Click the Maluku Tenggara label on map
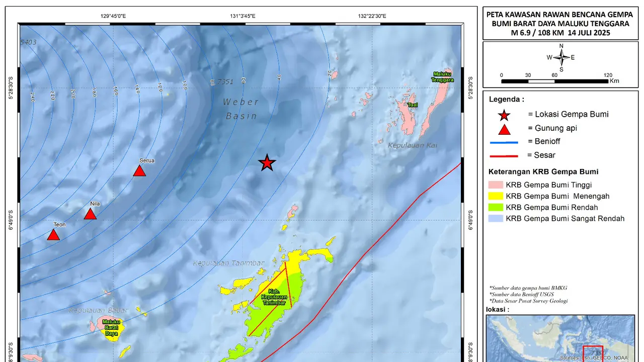 [443, 77]
